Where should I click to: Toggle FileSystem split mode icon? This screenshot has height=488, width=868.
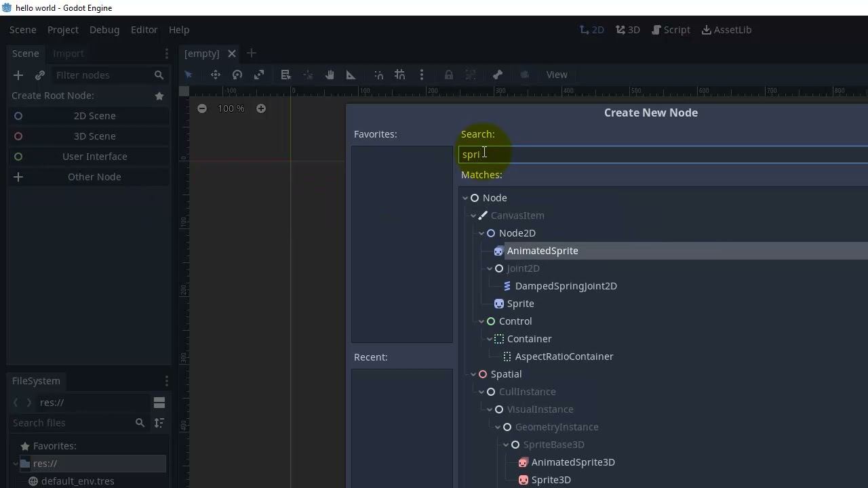point(159,403)
